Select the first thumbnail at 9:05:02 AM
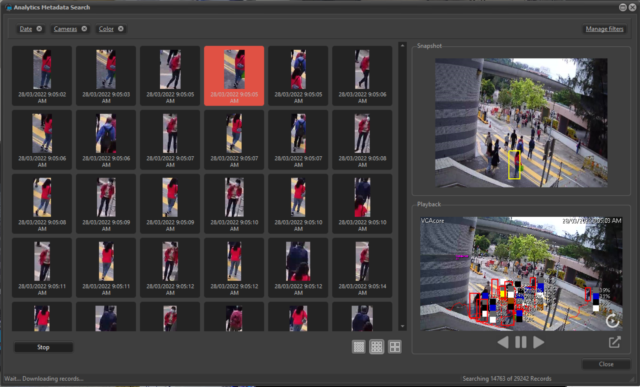 click(42, 76)
